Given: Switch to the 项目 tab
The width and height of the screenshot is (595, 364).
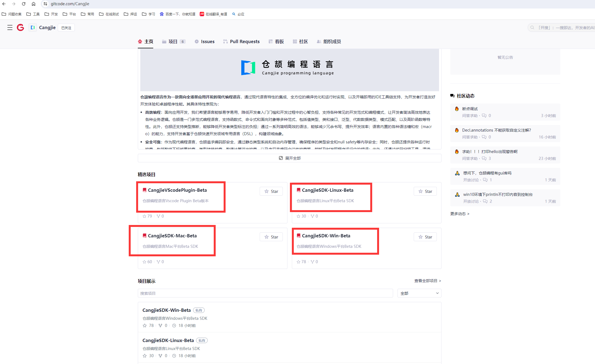Looking at the screenshot, I should coord(174,41).
